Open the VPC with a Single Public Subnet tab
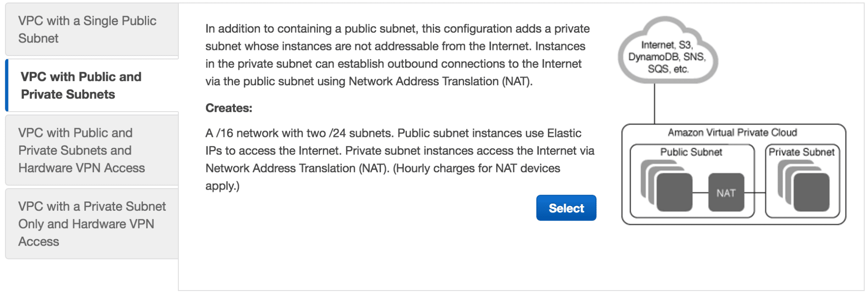Image resolution: width=868 pixels, height=296 pixels. [x=91, y=30]
